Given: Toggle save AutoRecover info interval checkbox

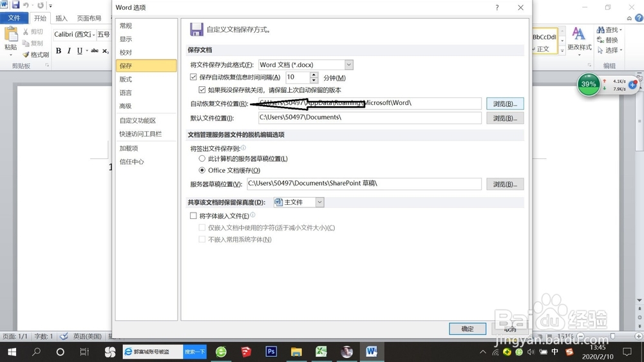Looking at the screenshot, I should (x=193, y=77).
